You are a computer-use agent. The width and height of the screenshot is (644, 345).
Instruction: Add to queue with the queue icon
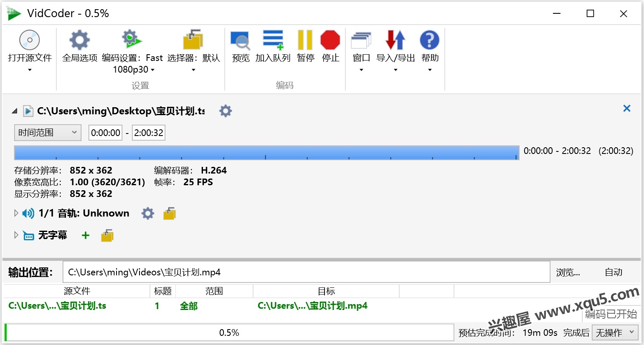(273, 40)
